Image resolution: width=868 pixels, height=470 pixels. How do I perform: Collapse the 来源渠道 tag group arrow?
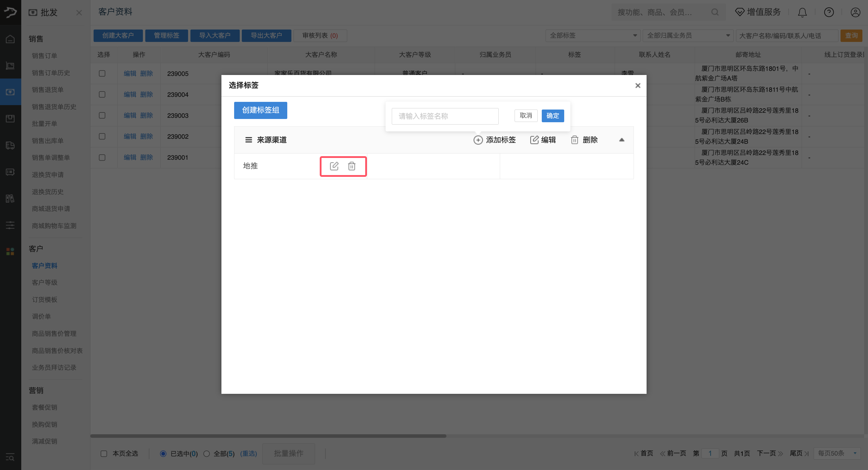point(621,140)
